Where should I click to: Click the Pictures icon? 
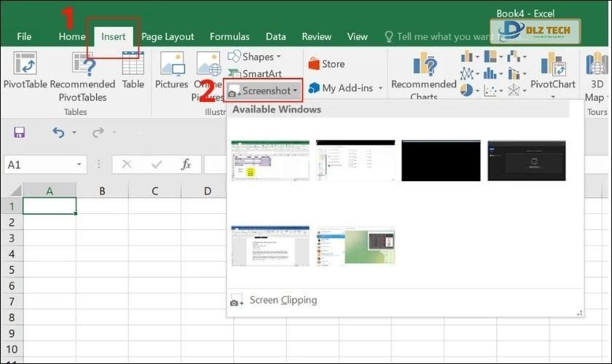(x=172, y=66)
